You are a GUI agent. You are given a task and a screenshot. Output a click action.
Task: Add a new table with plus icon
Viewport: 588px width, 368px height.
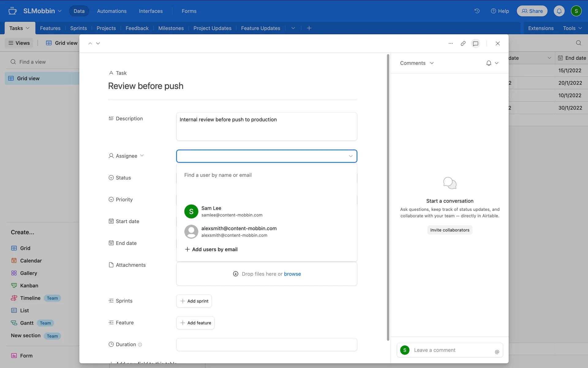[x=309, y=28]
